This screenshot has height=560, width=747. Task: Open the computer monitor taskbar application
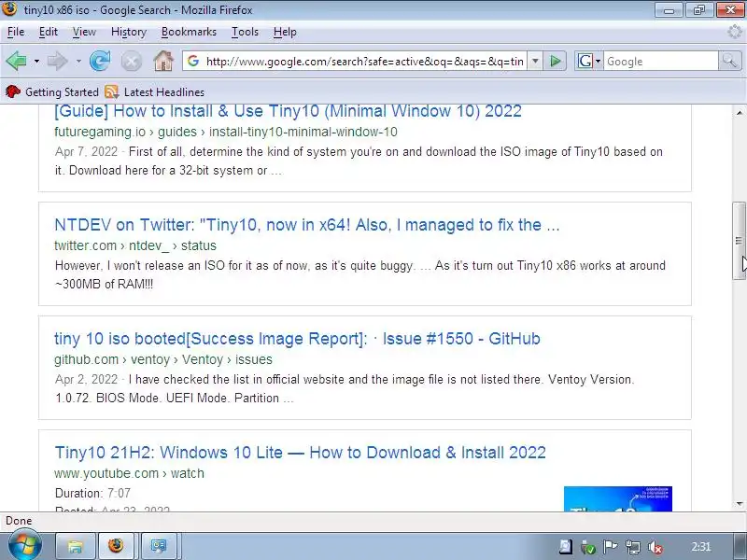tap(159, 546)
